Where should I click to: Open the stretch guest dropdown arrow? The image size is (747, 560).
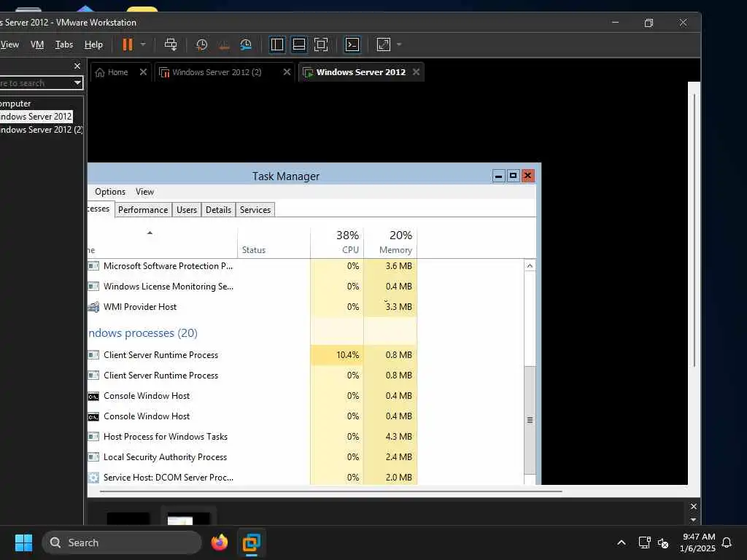tap(399, 44)
